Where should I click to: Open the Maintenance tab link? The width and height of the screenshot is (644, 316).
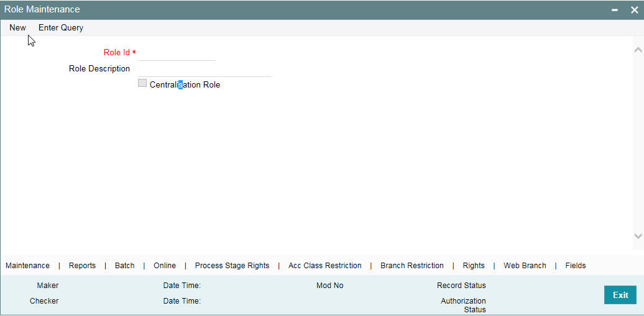[27, 266]
